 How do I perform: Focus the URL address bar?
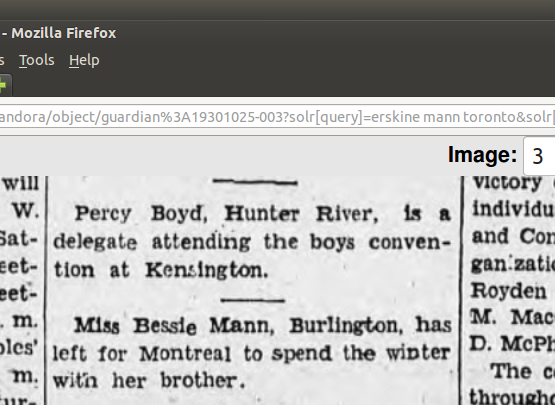pyautogui.click(x=278, y=116)
